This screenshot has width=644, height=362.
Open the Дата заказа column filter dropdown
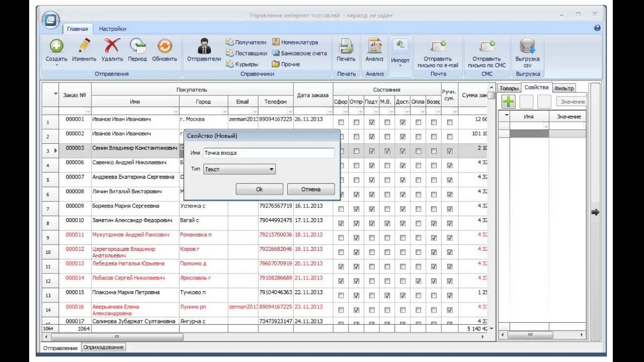click(x=330, y=111)
